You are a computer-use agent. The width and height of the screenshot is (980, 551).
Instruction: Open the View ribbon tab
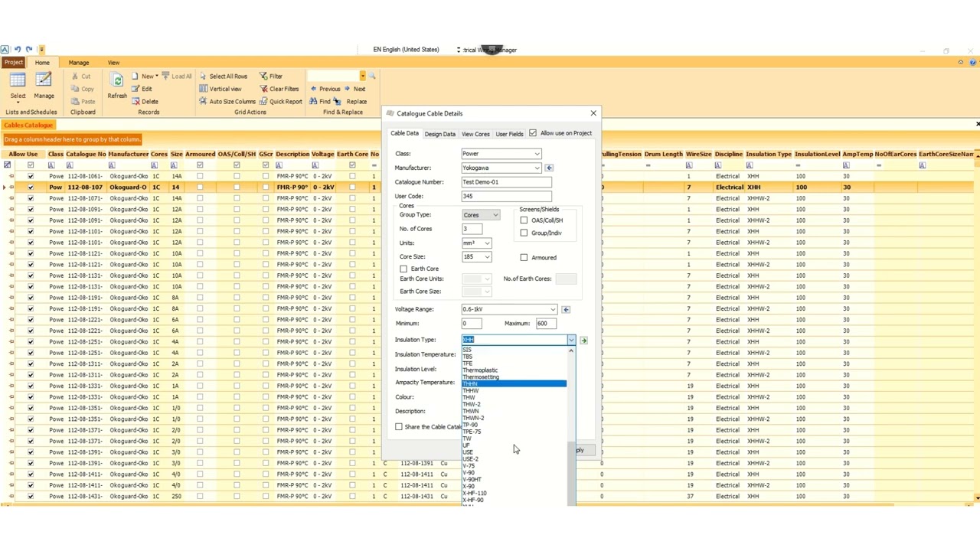113,63
